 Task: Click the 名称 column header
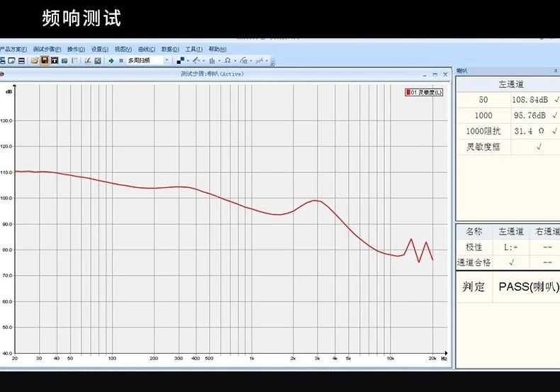point(474,231)
